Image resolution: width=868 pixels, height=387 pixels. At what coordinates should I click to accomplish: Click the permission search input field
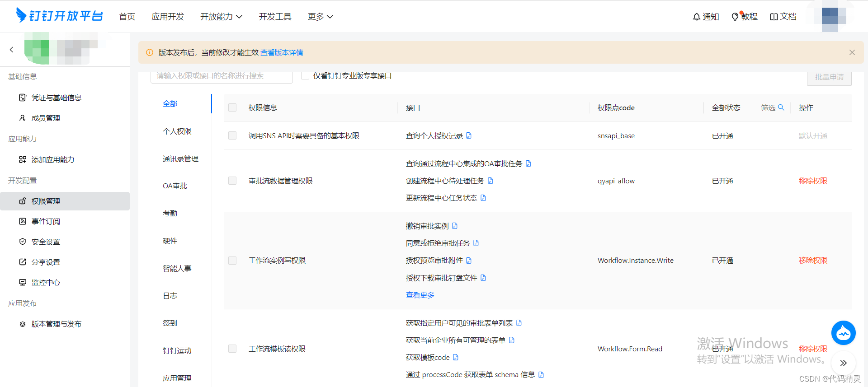tap(222, 76)
